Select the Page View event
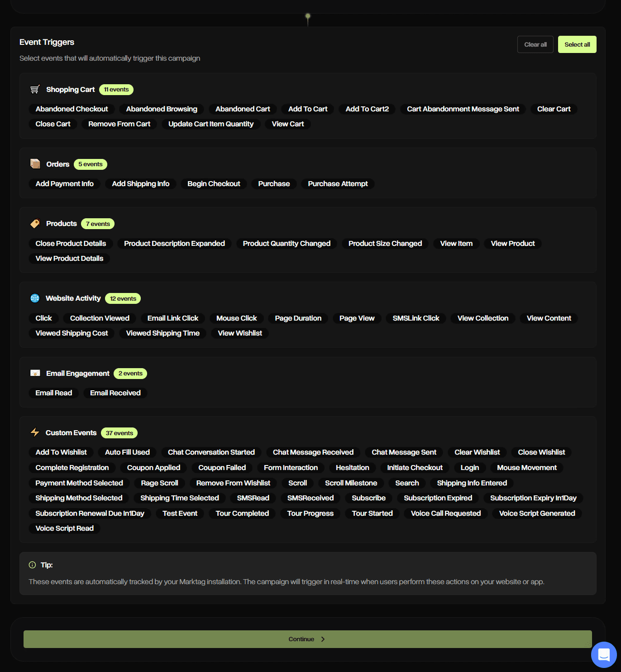The height and width of the screenshot is (672, 621). [x=357, y=318]
